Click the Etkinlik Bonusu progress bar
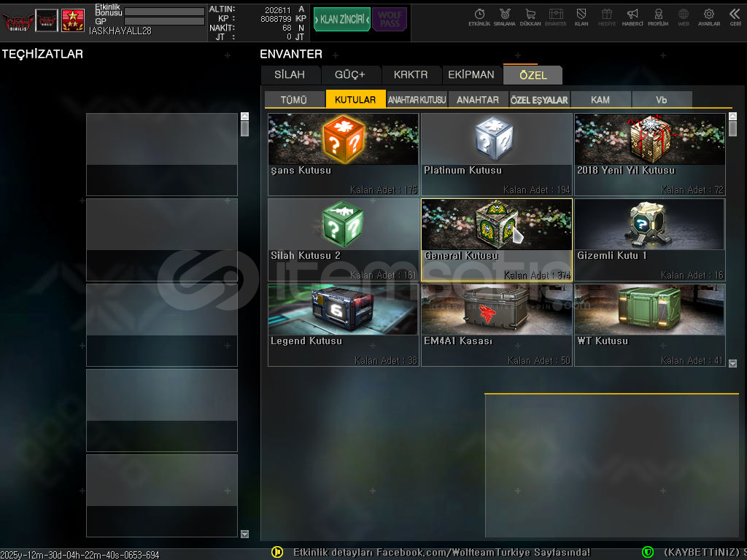Viewport: 747px width, 560px height. [x=164, y=12]
